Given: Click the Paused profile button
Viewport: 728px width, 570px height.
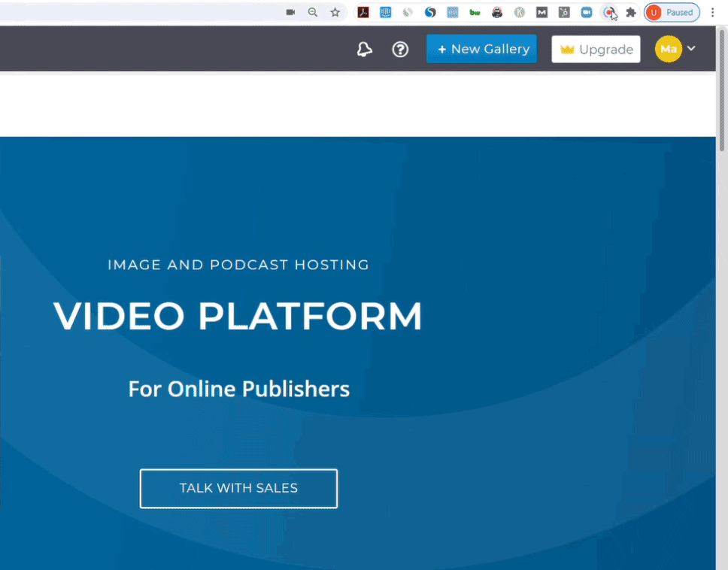Looking at the screenshot, I should (x=672, y=13).
